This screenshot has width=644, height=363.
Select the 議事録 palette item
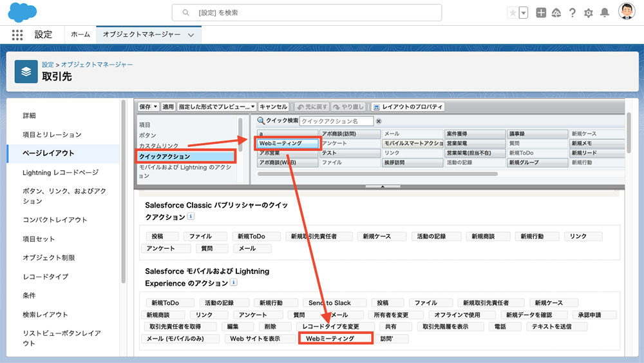click(x=537, y=134)
